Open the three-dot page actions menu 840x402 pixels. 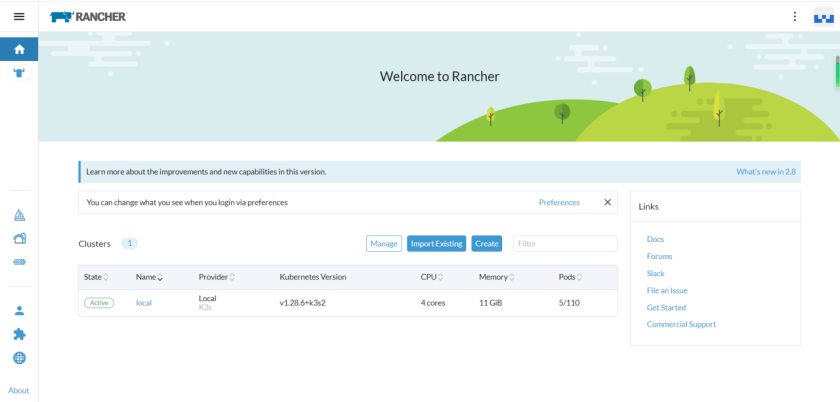(x=795, y=17)
